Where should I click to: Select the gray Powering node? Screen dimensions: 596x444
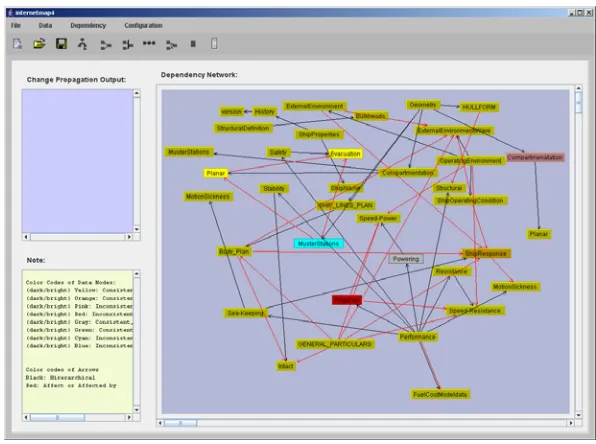(x=406, y=259)
